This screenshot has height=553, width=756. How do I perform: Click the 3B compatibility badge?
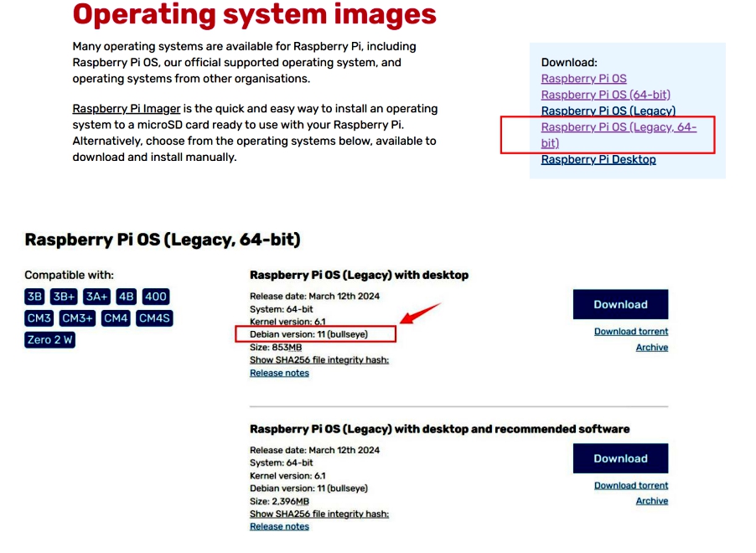tap(34, 297)
